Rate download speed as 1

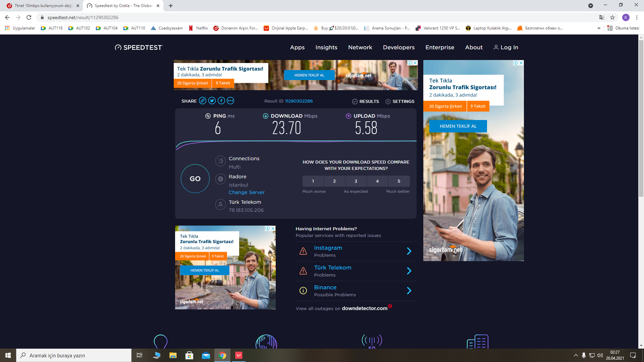pos(313,181)
